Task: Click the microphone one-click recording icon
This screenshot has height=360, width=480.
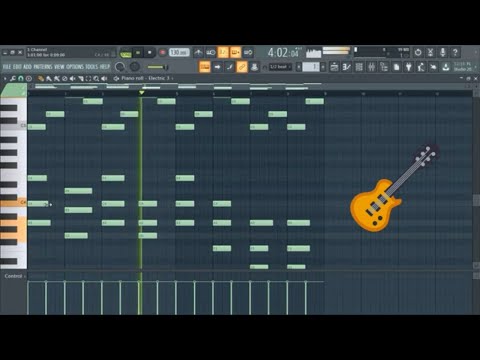Action: tap(443, 52)
